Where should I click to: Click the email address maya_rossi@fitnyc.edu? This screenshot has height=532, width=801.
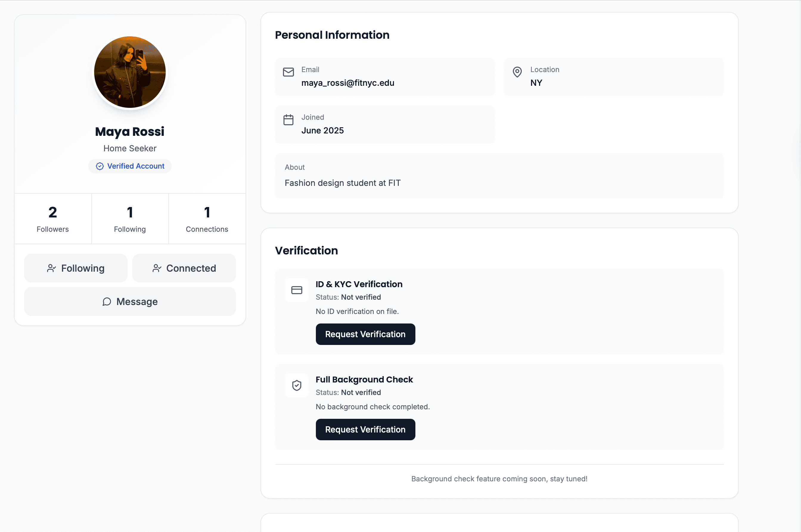(x=347, y=83)
